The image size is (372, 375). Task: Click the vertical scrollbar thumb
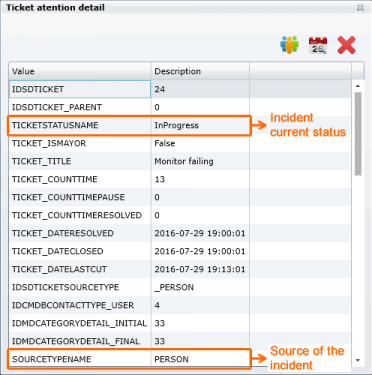pyautogui.click(x=358, y=134)
